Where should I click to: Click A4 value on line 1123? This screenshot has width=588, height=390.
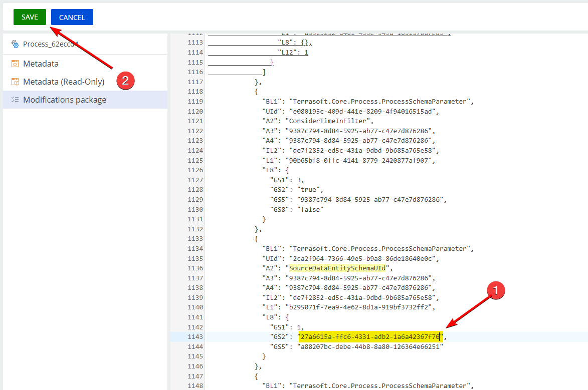pos(358,141)
